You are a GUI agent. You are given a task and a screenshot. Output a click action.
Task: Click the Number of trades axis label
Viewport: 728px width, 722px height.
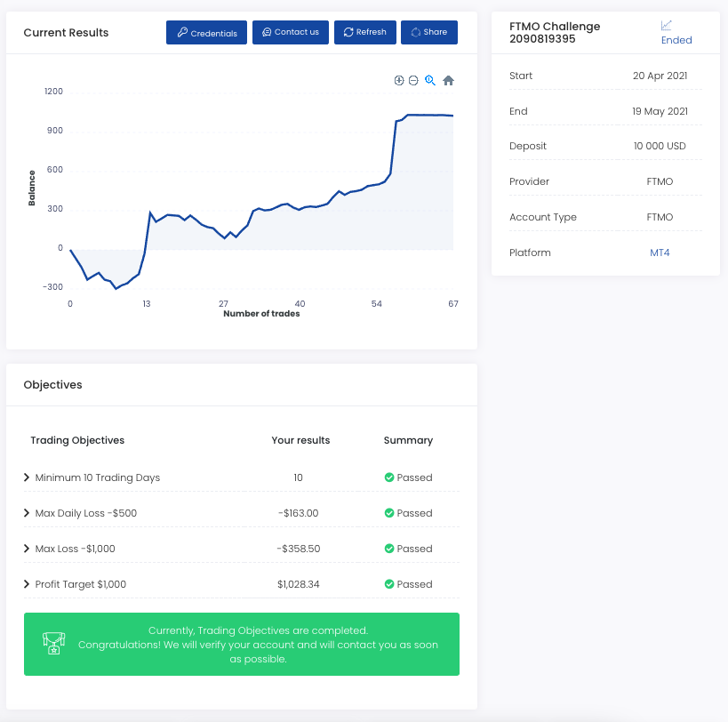pos(261,313)
